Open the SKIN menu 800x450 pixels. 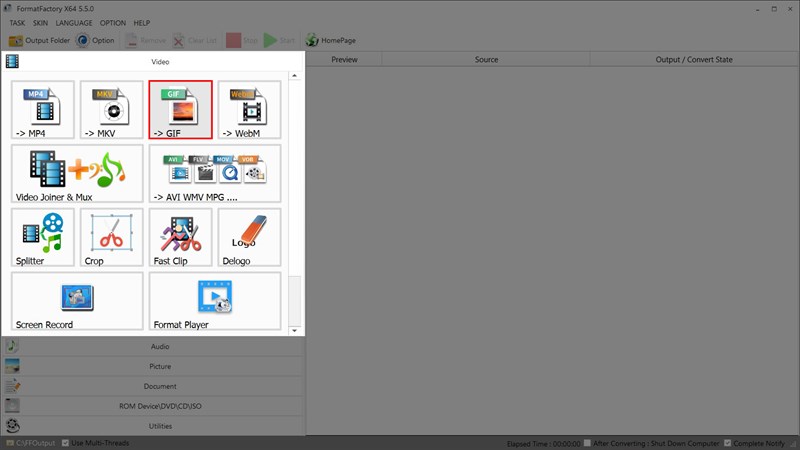40,22
